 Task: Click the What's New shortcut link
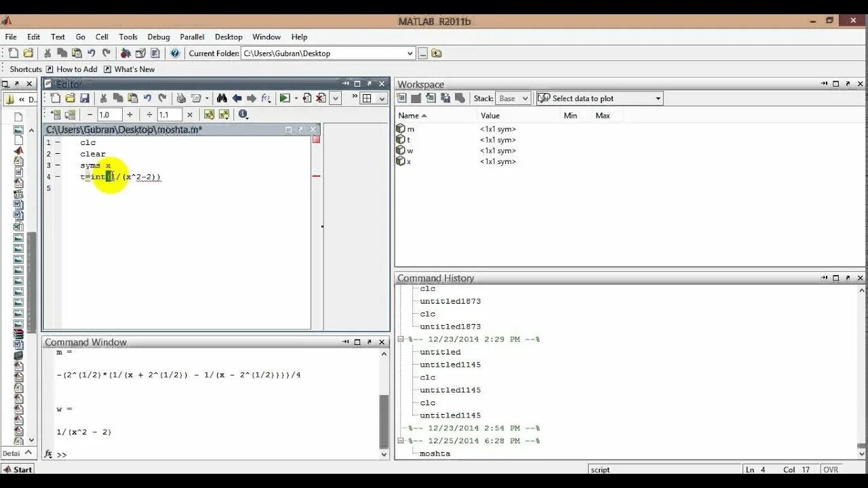tap(130, 69)
